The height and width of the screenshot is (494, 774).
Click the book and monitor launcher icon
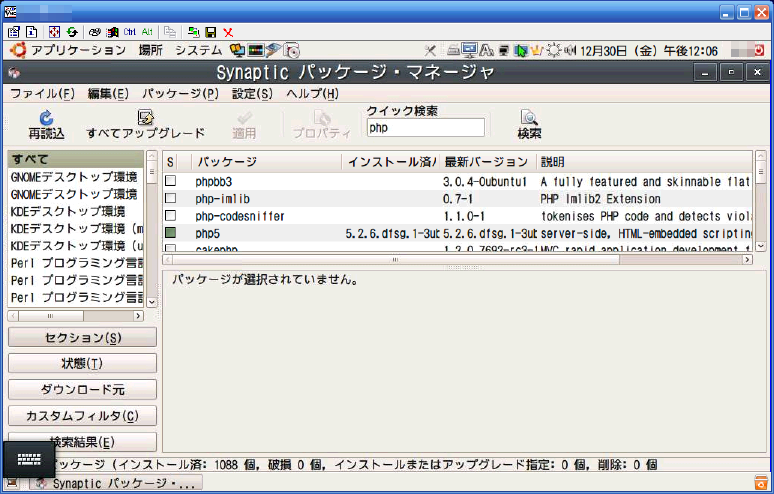(237, 50)
